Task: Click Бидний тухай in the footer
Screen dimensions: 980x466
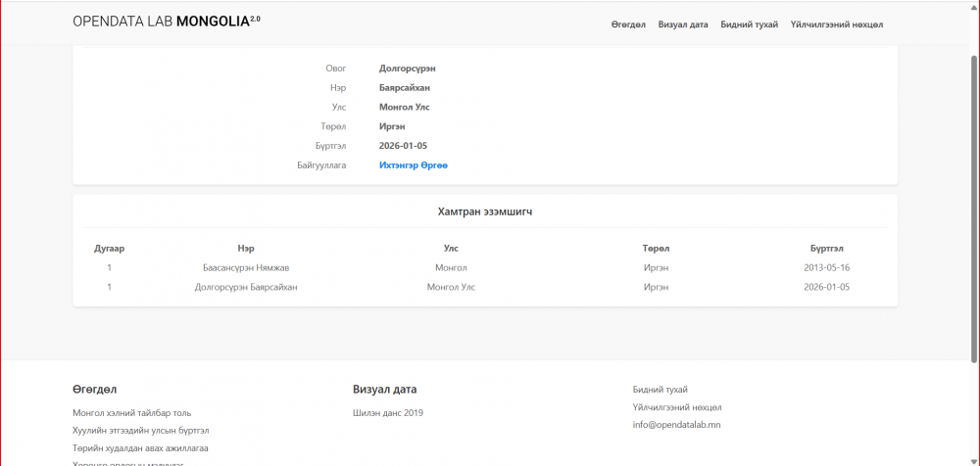Action: [660, 389]
